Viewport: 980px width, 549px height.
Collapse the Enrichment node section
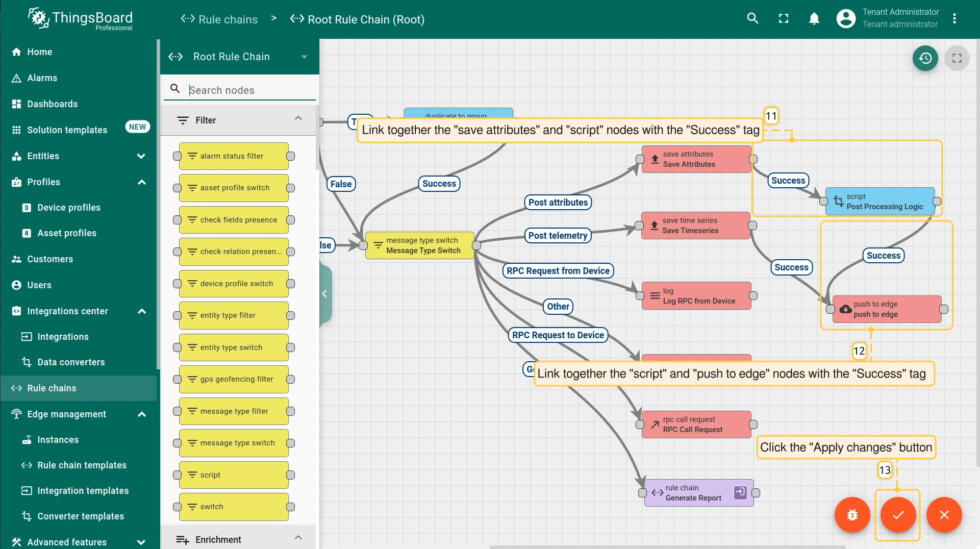coord(298,538)
